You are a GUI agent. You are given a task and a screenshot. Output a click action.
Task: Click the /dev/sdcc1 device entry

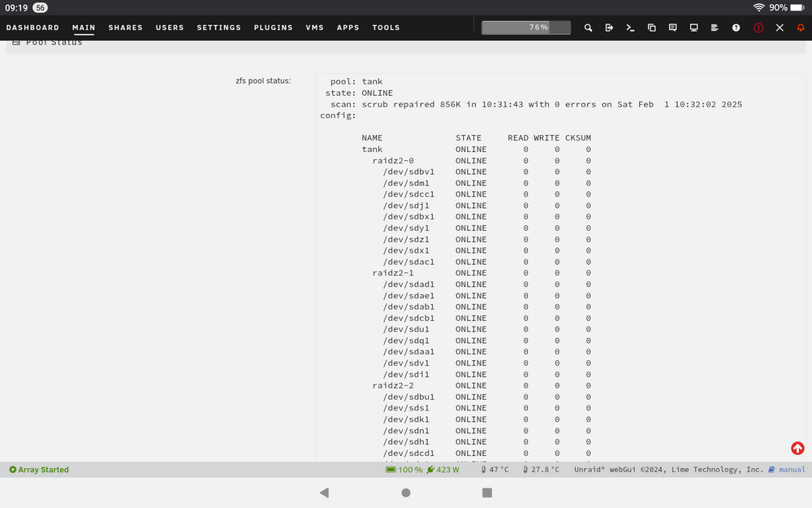click(408, 194)
